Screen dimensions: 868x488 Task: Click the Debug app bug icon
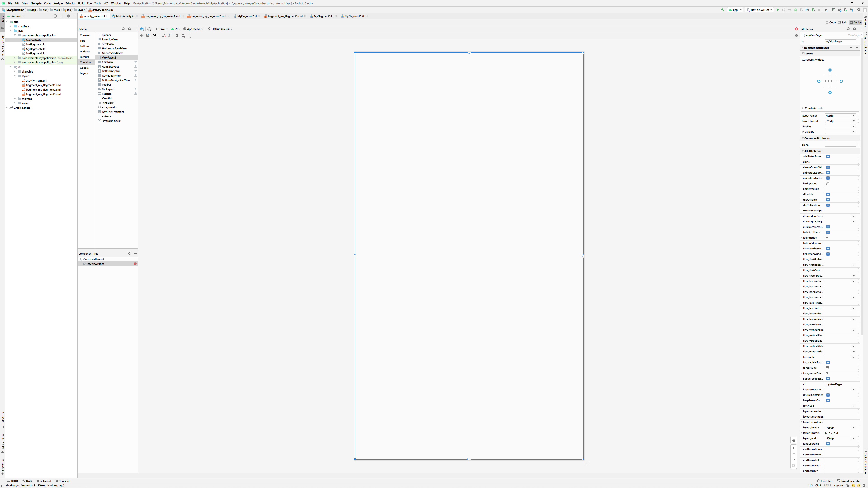pyautogui.click(x=796, y=10)
